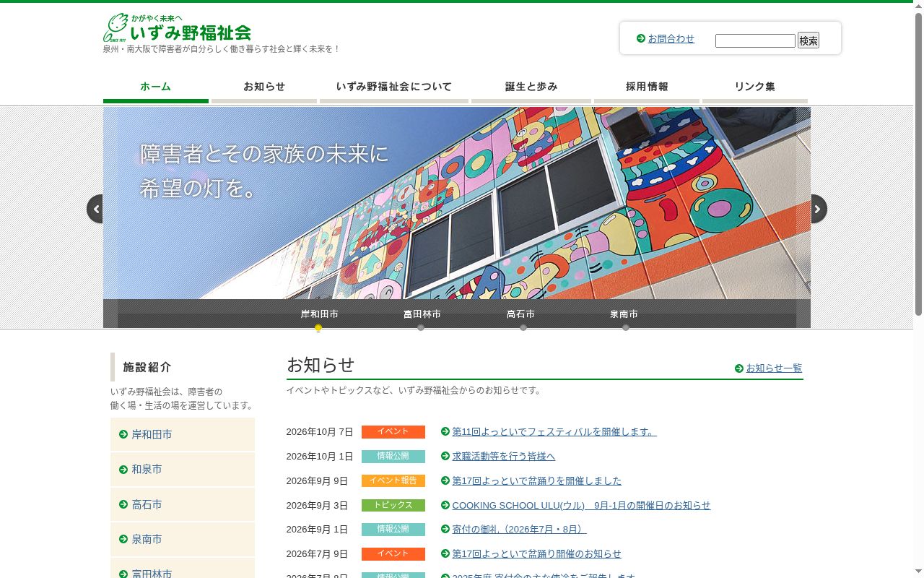Open the お知らせ一覧 link
This screenshot has width=924, height=578.
pos(774,368)
